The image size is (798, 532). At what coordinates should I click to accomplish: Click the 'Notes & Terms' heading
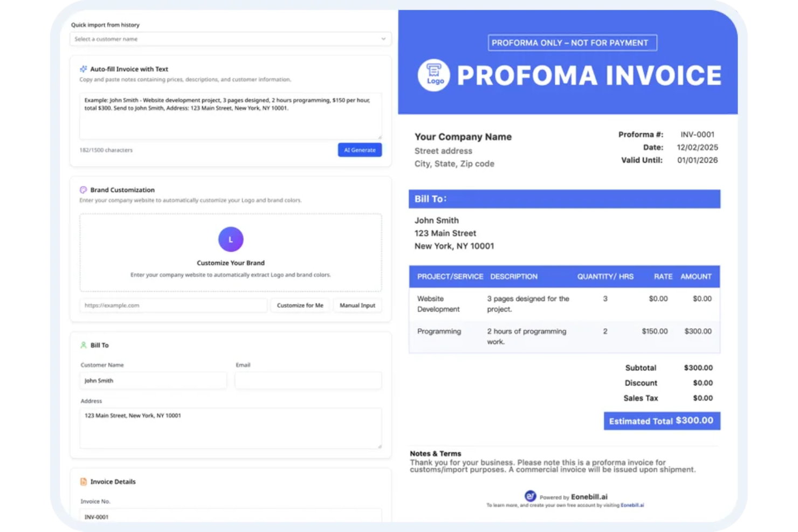[436, 454]
